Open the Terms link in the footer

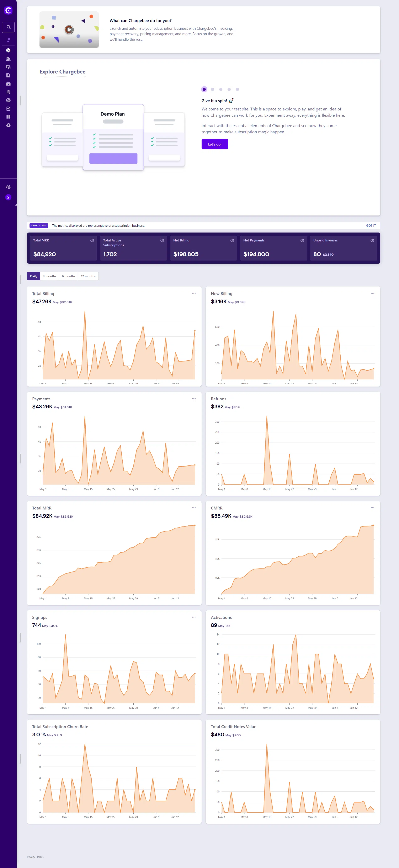pos(40,857)
